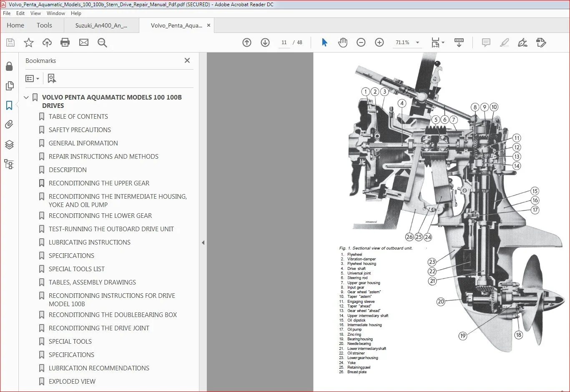
Task: Go to next page arrow
Action: (265, 42)
